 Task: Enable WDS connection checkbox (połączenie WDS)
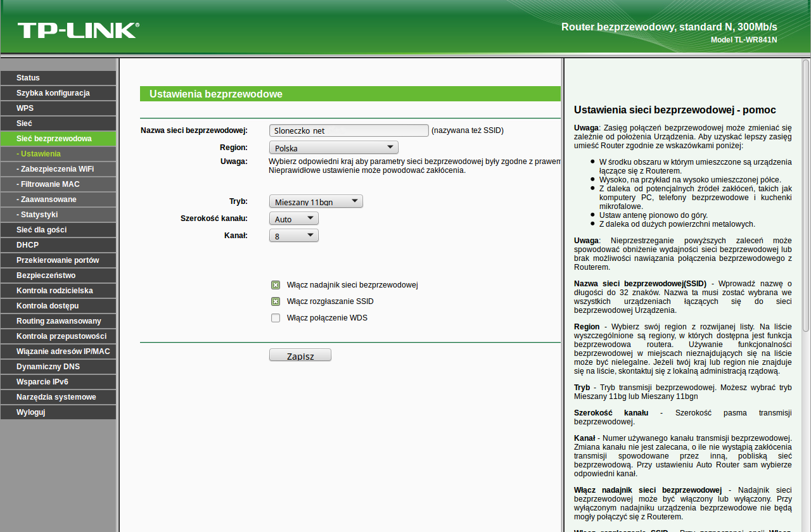[x=276, y=318]
